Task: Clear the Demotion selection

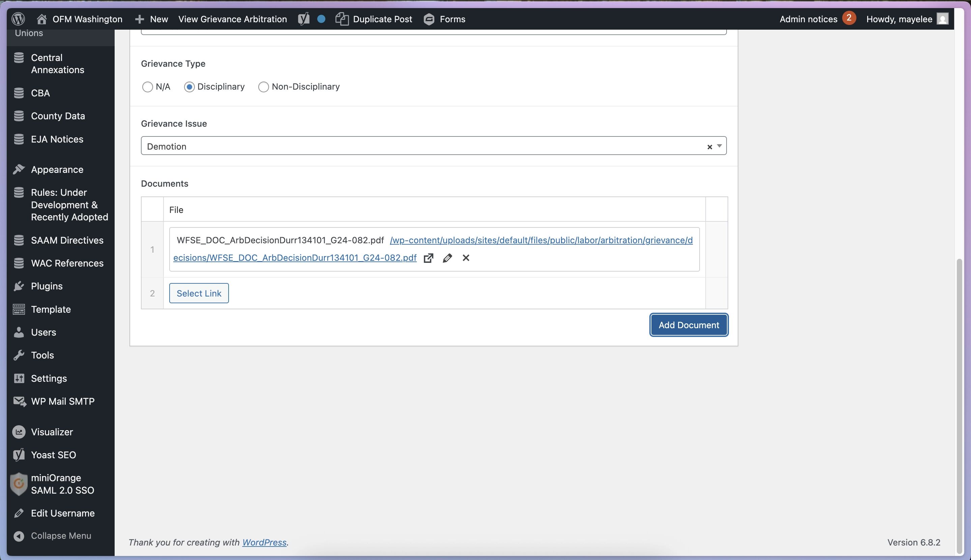Action: click(709, 147)
